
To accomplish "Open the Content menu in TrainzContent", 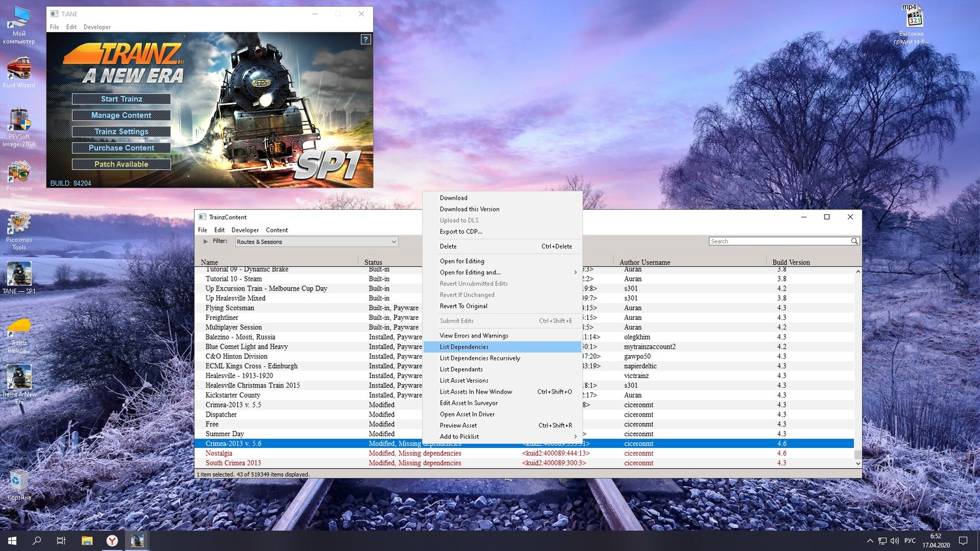I will coord(277,230).
